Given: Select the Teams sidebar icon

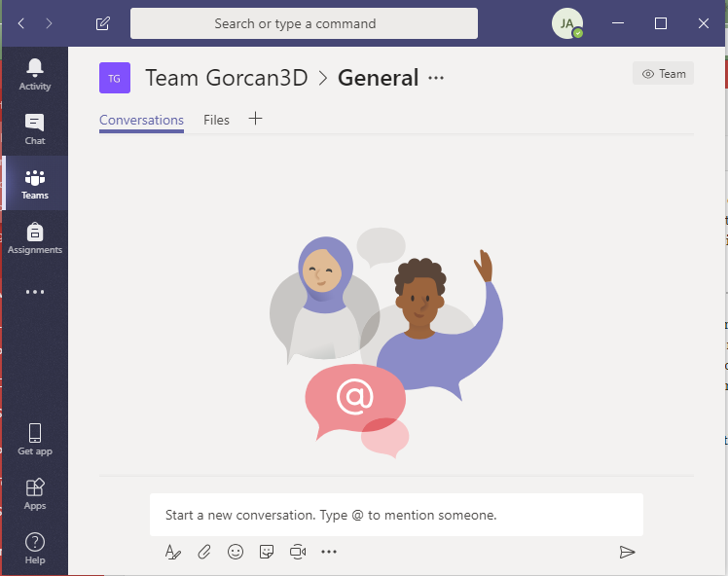Looking at the screenshot, I should click(35, 183).
